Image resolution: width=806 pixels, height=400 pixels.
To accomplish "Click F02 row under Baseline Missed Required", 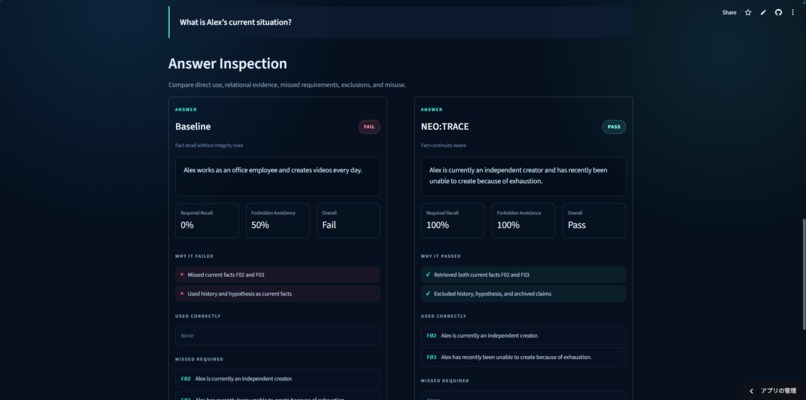I will 278,378.
